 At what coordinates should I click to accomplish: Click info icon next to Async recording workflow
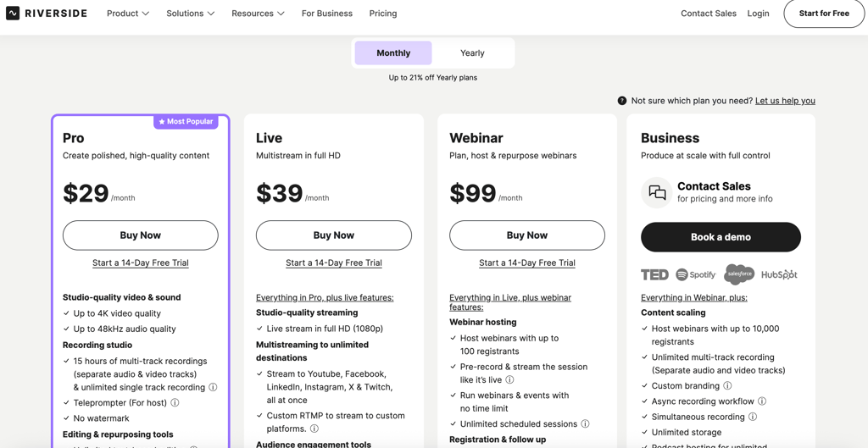click(x=762, y=401)
